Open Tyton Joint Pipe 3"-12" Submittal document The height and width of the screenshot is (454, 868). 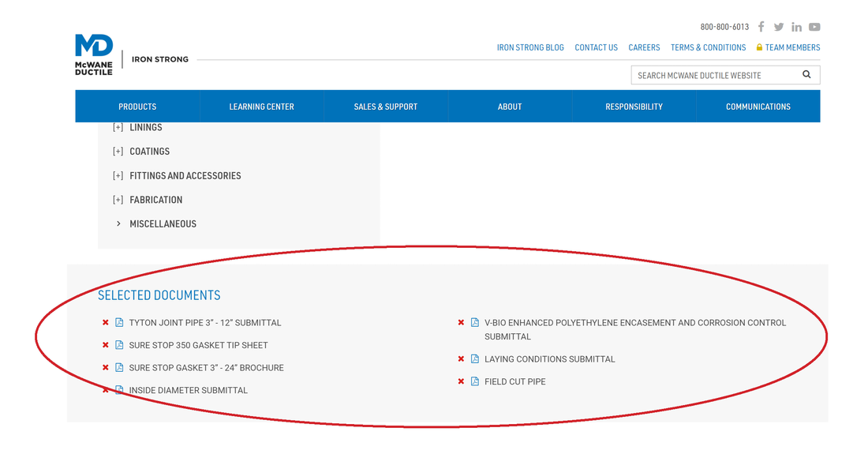205,322
